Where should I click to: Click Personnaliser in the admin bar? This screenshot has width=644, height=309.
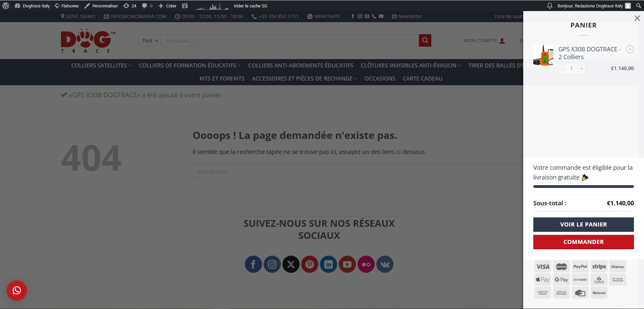coord(101,6)
